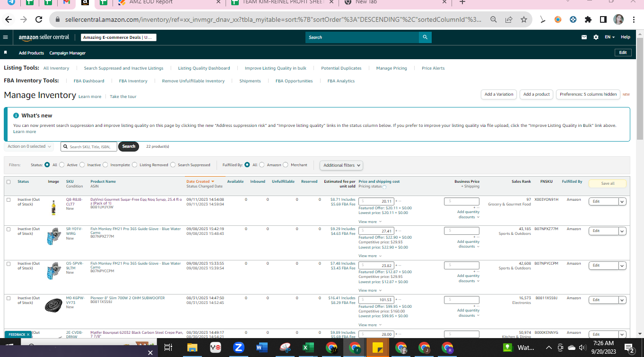Open the address bar zoom icon
The width and height of the screenshot is (644, 357).
click(x=494, y=19)
